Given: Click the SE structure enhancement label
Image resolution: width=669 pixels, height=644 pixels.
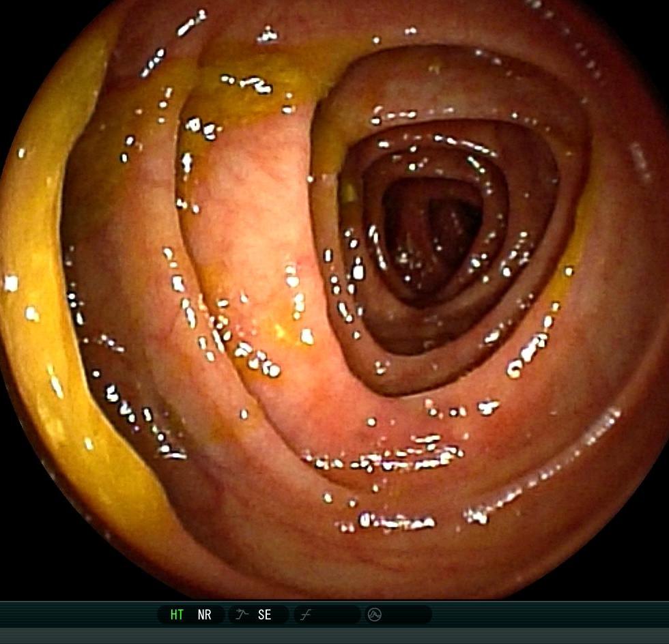Looking at the screenshot, I should coord(265,615).
